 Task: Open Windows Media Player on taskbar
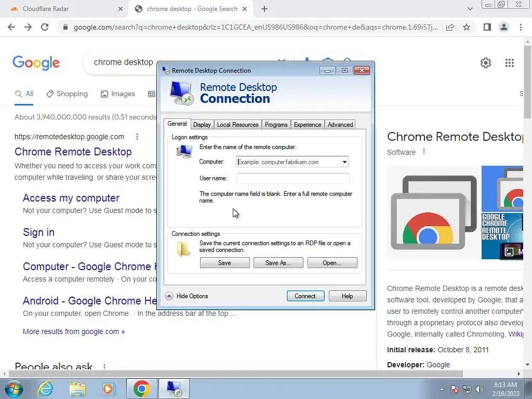click(109, 389)
